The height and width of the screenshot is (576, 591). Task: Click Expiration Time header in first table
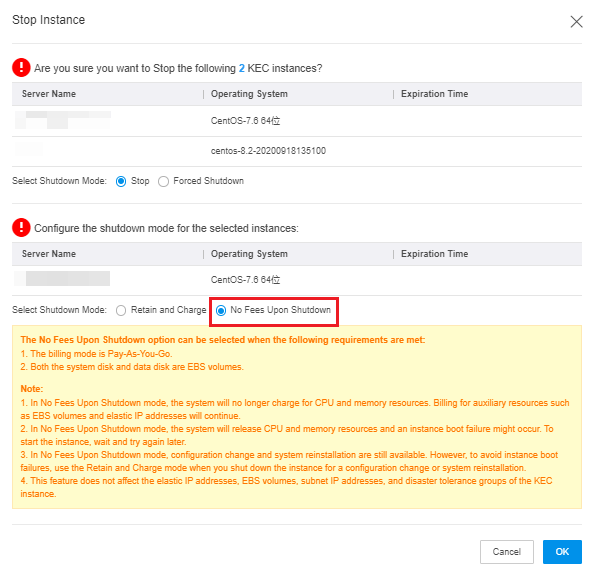[434, 94]
